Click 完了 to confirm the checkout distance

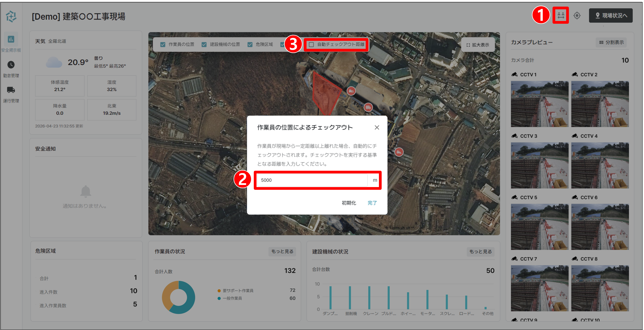click(372, 203)
